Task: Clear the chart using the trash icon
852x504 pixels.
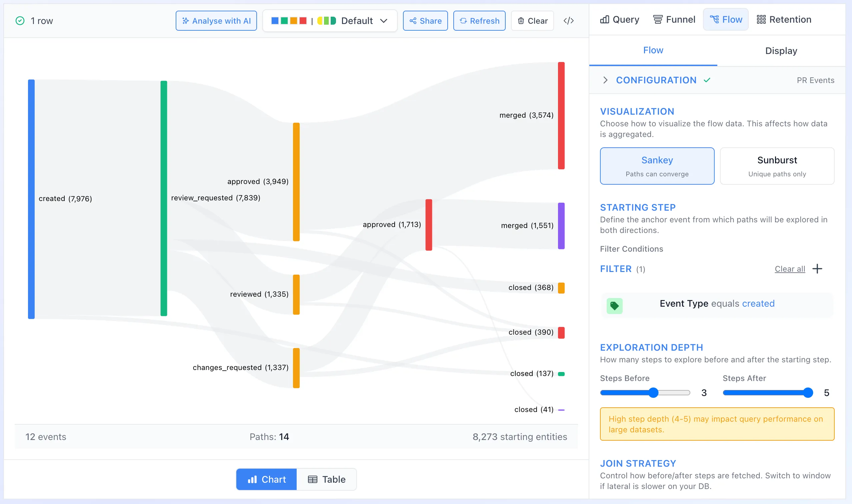Action: (x=522, y=20)
